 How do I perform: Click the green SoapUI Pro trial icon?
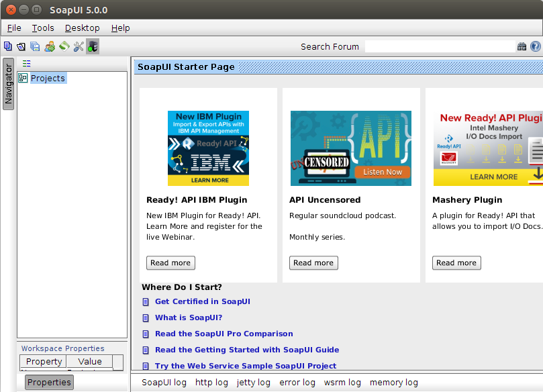tap(64, 46)
